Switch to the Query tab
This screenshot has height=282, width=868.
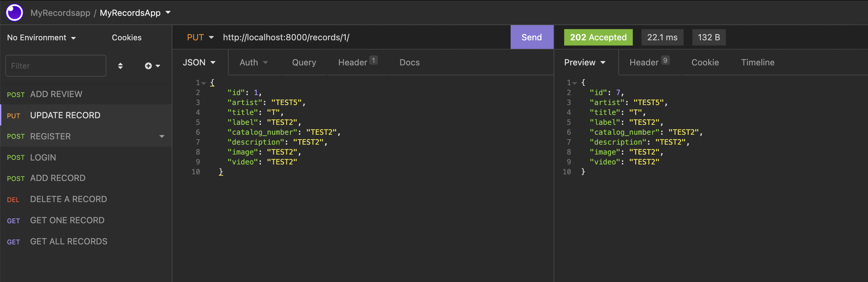(304, 62)
